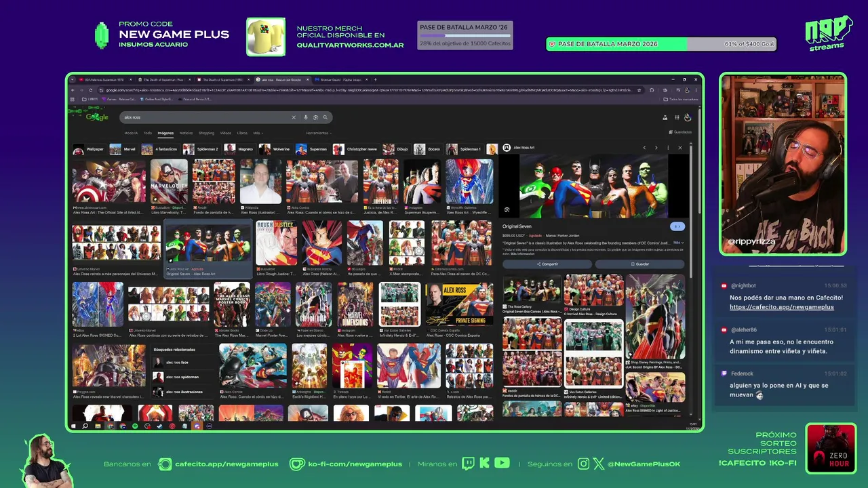This screenshot has width=868, height=488.
Task: Select Wolverine filter chip
Action: coord(275,149)
